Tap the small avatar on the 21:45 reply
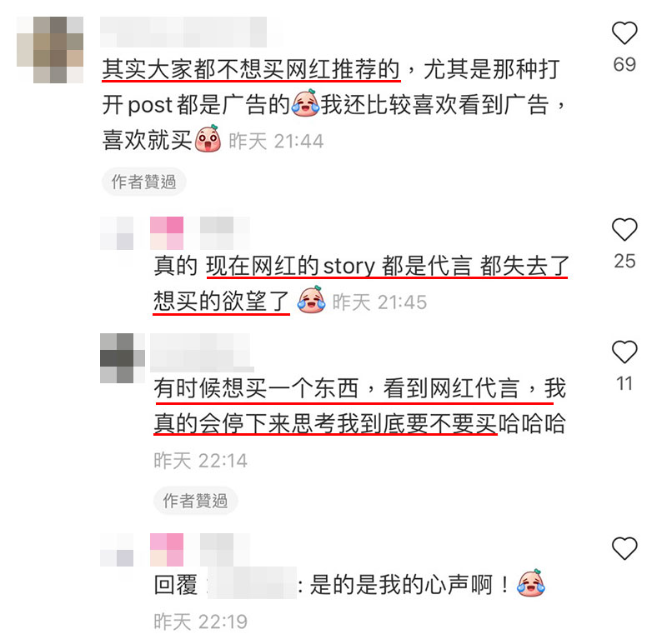The width and height of the screenshot is (667, 644). pyautogui.click(x=117, y=233)
